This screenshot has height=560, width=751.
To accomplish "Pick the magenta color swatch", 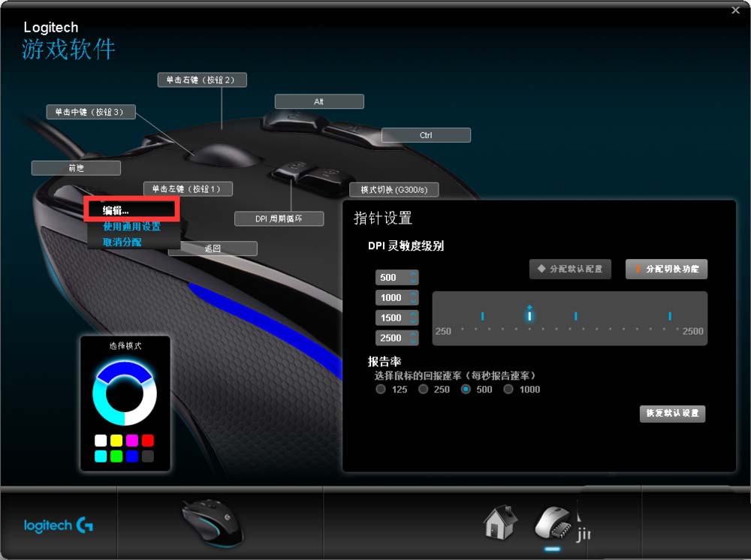I will (132, 441).
